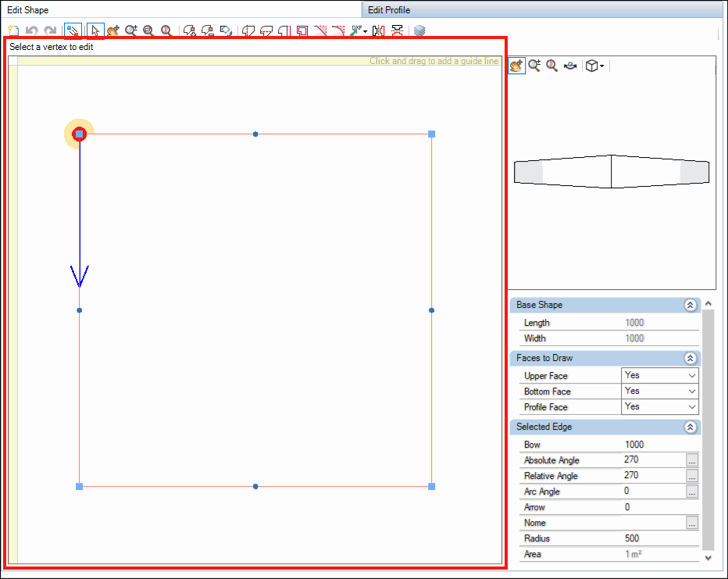Image resolution: width=728 pixels, height=579 pixels.
Task: Toggle the arrow pointer selection tool
Action: tap(95, 30)
